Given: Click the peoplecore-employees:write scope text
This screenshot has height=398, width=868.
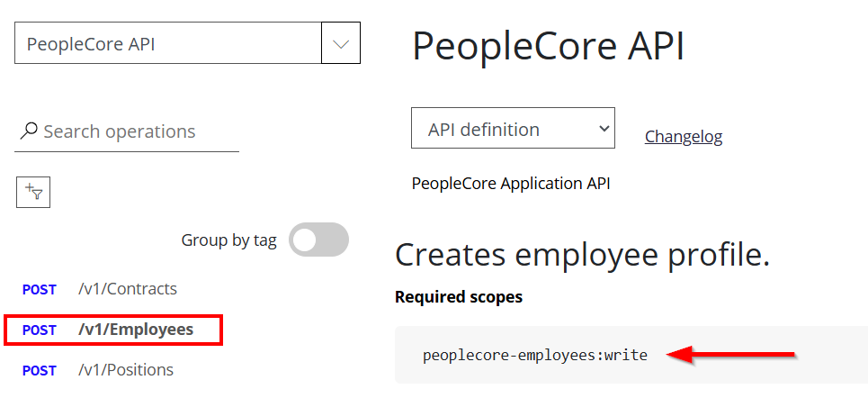Looking at the screenshot, I should 534,355.
